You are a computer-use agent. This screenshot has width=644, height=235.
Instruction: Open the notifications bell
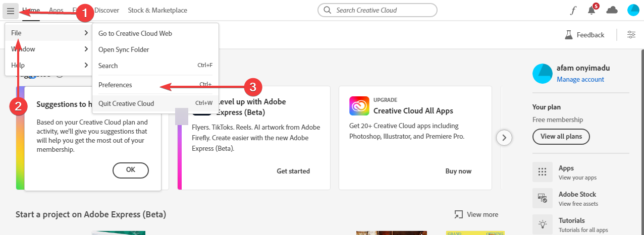(x=592, y=10)
